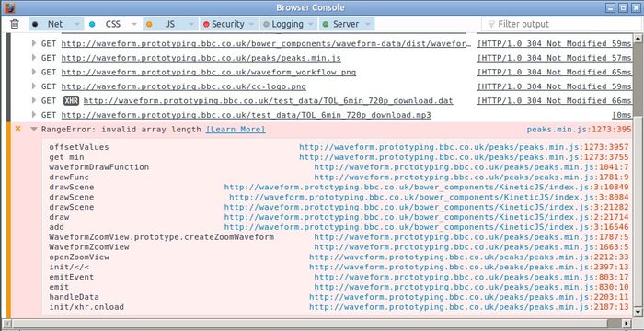
Task: Open source link for emitEvent frame
Action: pyautogui.click(x=471, y=277)
